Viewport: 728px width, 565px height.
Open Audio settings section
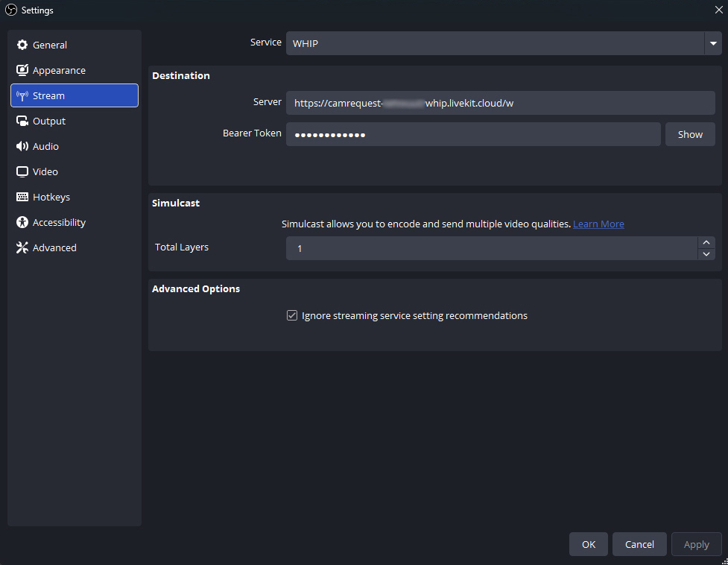[75, 146]
